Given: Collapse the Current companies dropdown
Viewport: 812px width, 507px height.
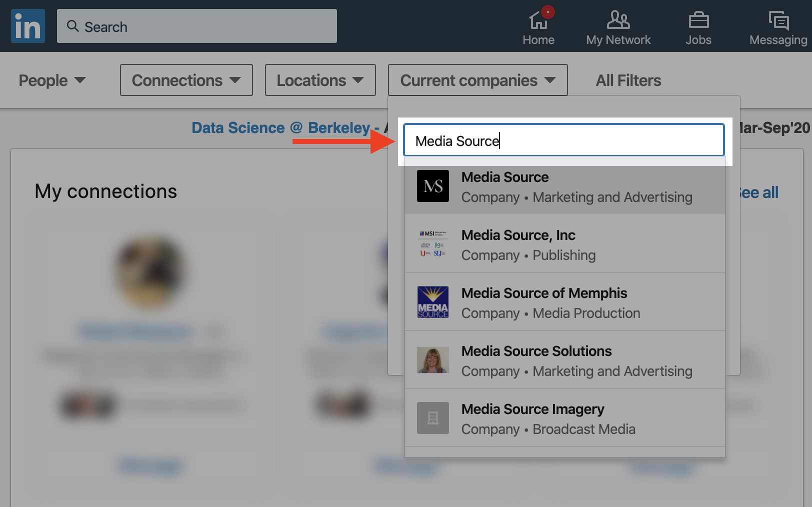Looking at the screenshot, I should point(477,80).
